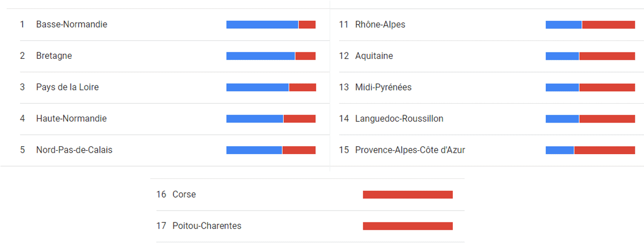Select Haute-Normandie in the ranking list

(168, 119)
